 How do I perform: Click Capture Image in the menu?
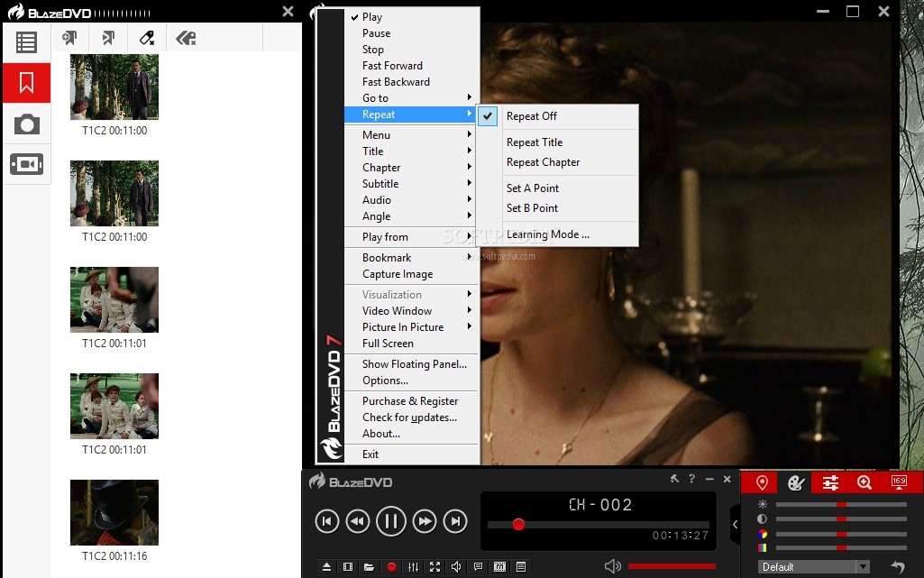(411, 274)
